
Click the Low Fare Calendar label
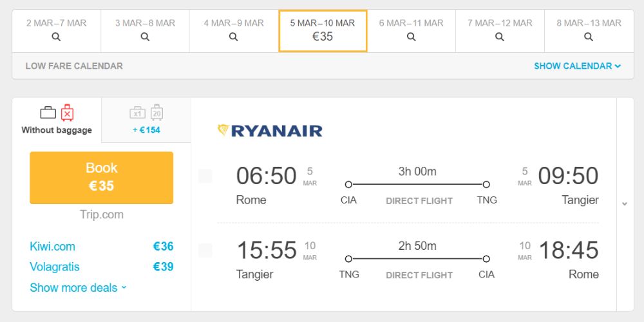[x=74, y=66]
